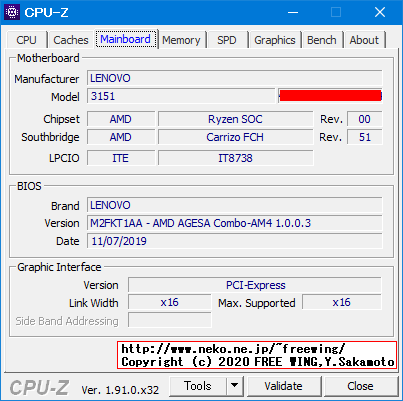Screen dimensions: 403x401
Task: Click the IT8738 LPCIO value
Action: 235,158
